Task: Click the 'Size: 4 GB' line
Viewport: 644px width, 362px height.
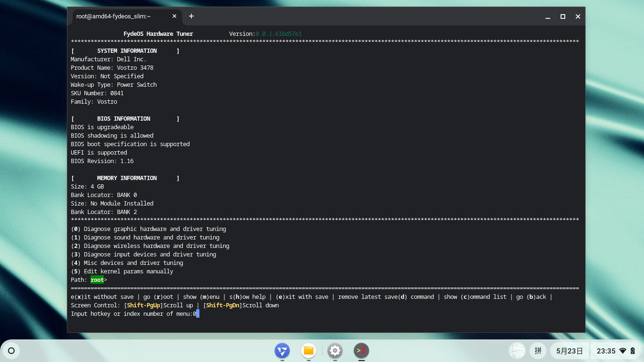Action: point(87,187)
